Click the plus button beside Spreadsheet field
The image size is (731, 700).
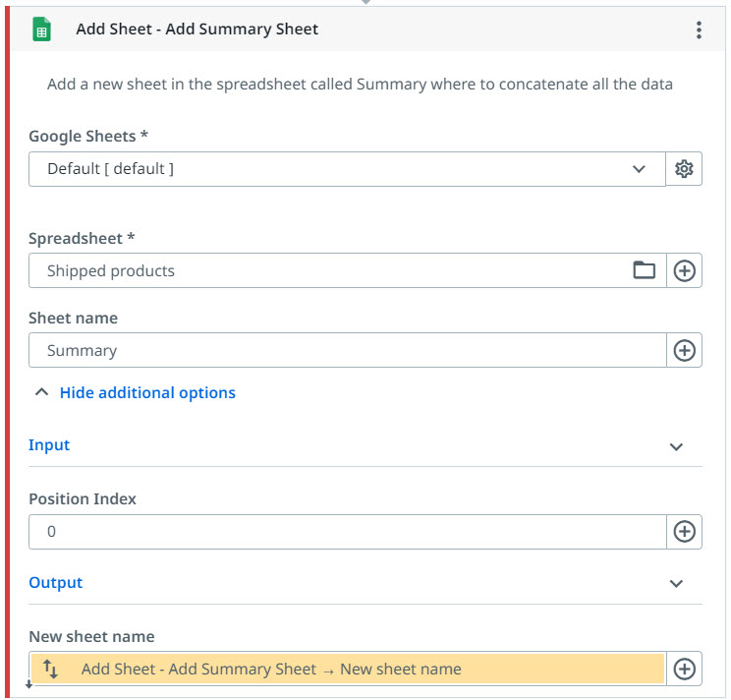tap(685, 270)
